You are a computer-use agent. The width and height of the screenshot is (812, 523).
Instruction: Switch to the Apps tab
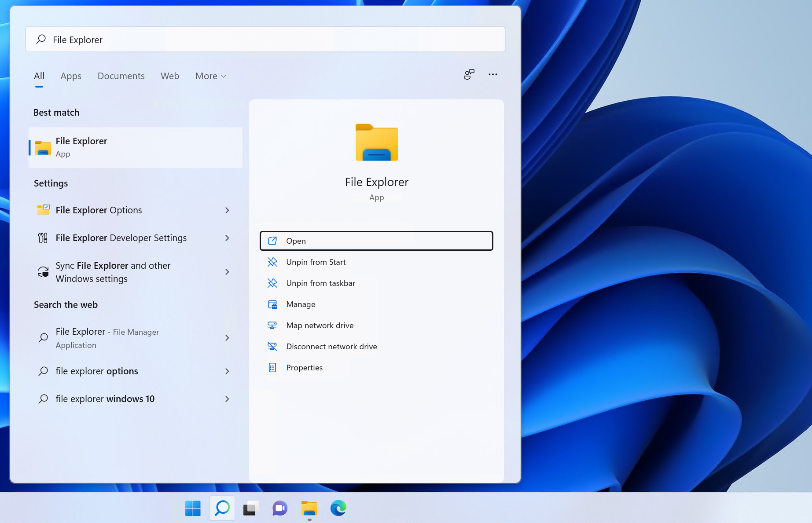(70, 76)
